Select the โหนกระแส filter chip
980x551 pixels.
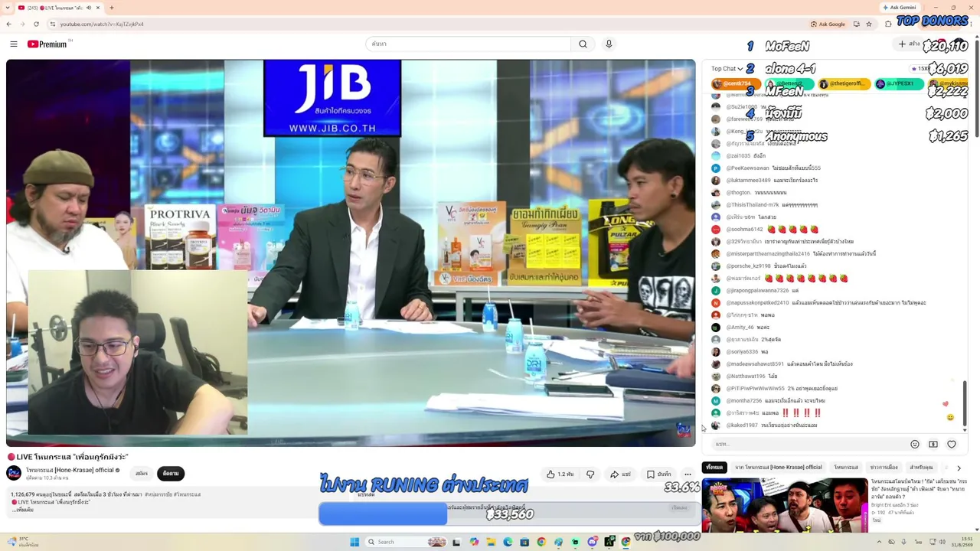tap(846, 468)
